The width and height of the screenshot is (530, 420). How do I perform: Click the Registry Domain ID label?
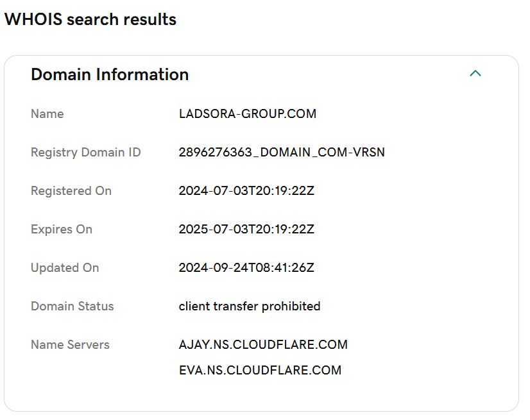[x=85, y=153]
